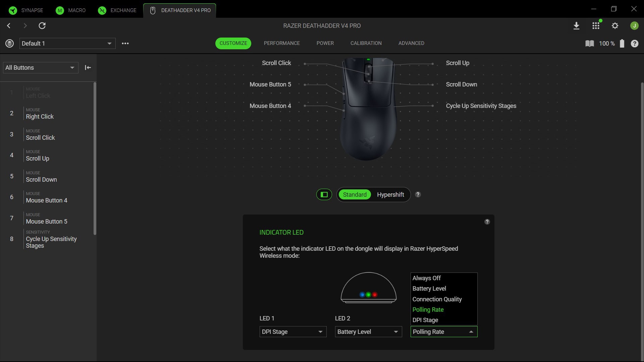Open the Performance tab
The image size is (644, 362).
(282, 43)
